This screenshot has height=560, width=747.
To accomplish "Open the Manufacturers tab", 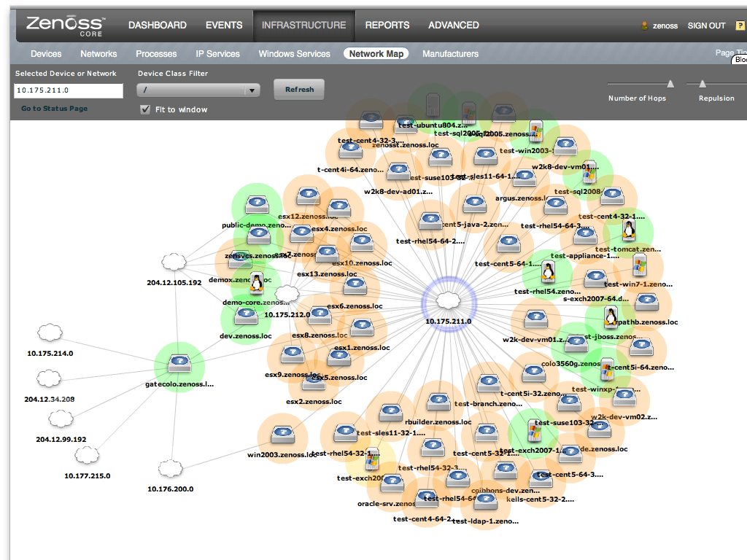I will pos(451,54).
